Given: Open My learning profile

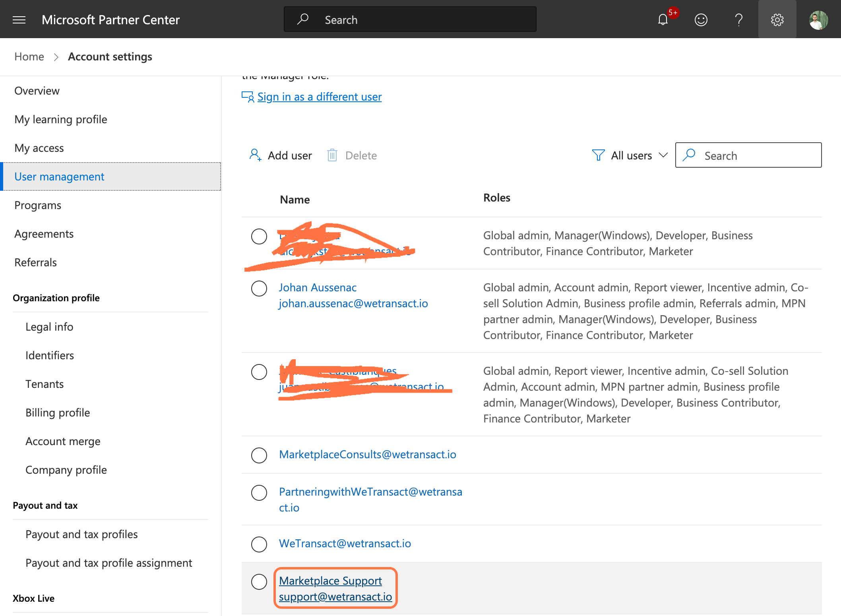Looking at the screenshot, I should [x=61, y=120].
